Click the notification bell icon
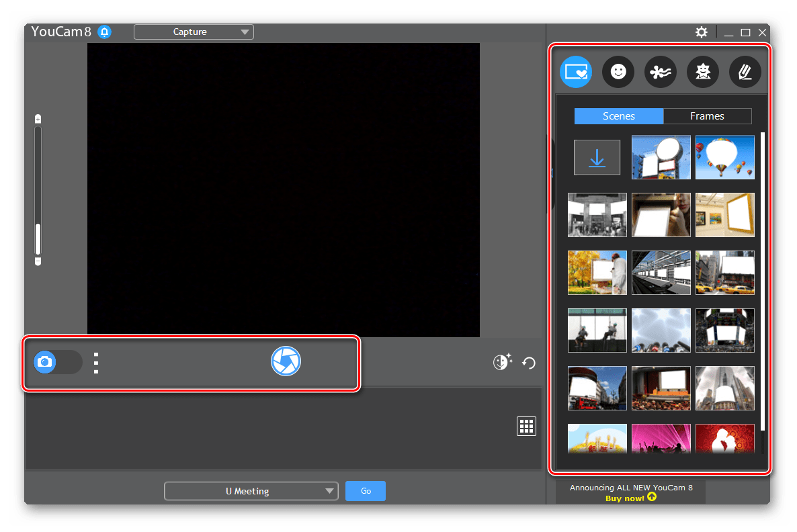 pyautogui.click(x=104, y=32)
